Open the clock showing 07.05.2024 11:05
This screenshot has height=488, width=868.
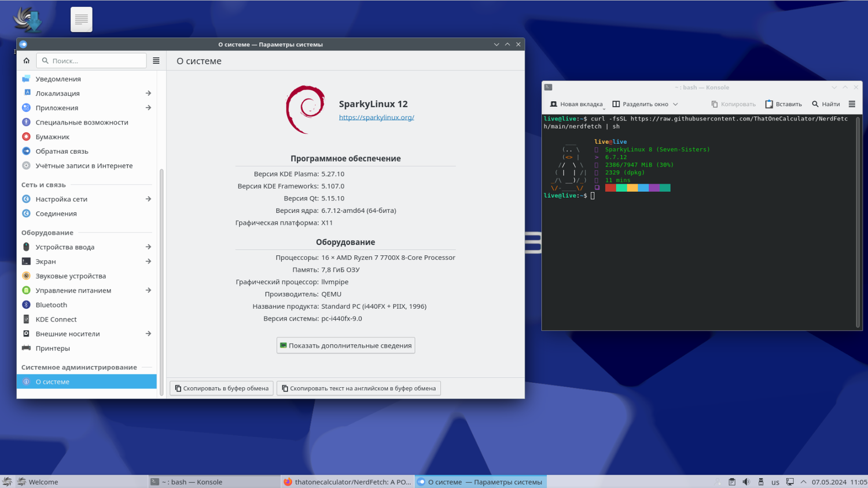click(x=840, y=482)
